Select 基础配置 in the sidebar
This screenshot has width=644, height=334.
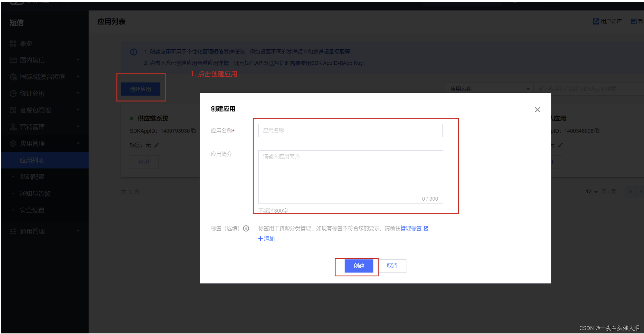click(32, 177)
